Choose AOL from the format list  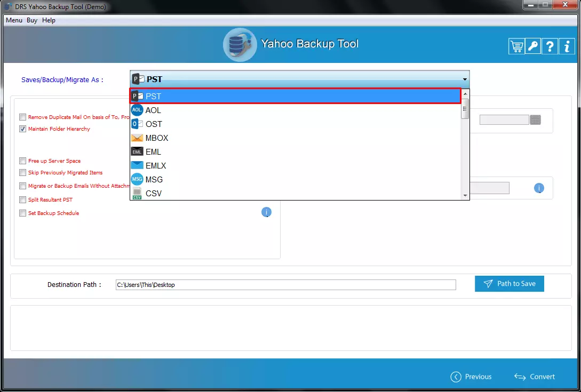(x=296, y=110)
